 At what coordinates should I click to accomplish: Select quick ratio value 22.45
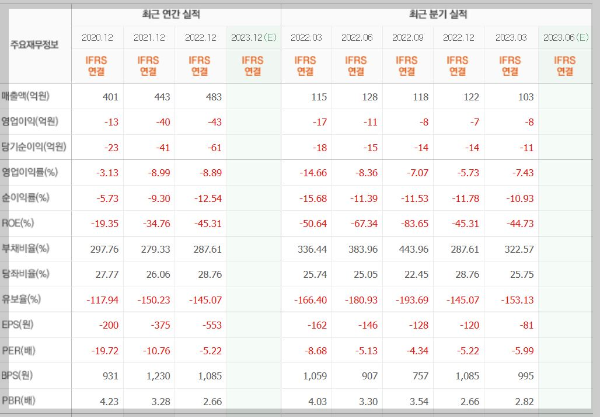[x=417, y=275]
